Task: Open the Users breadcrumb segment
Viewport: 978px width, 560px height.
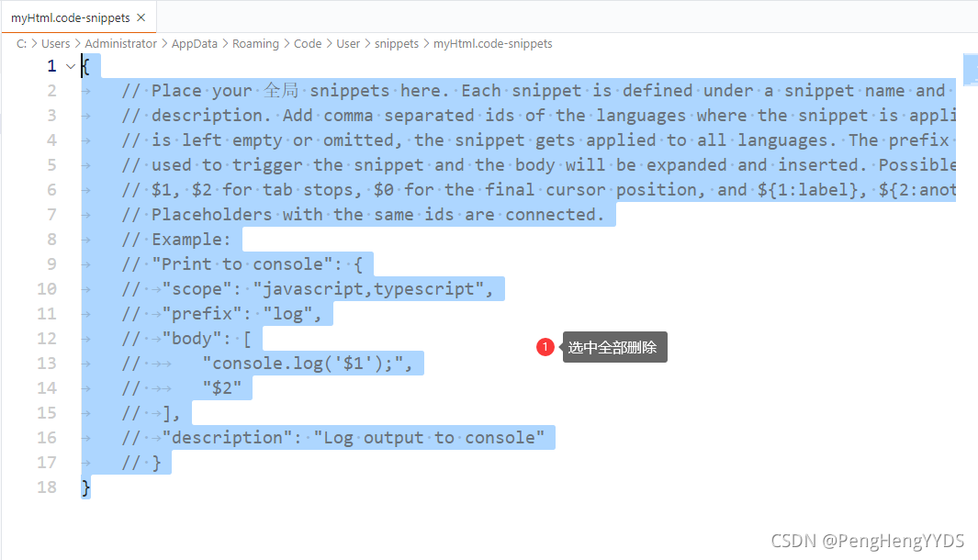Action: coord(55,44)
